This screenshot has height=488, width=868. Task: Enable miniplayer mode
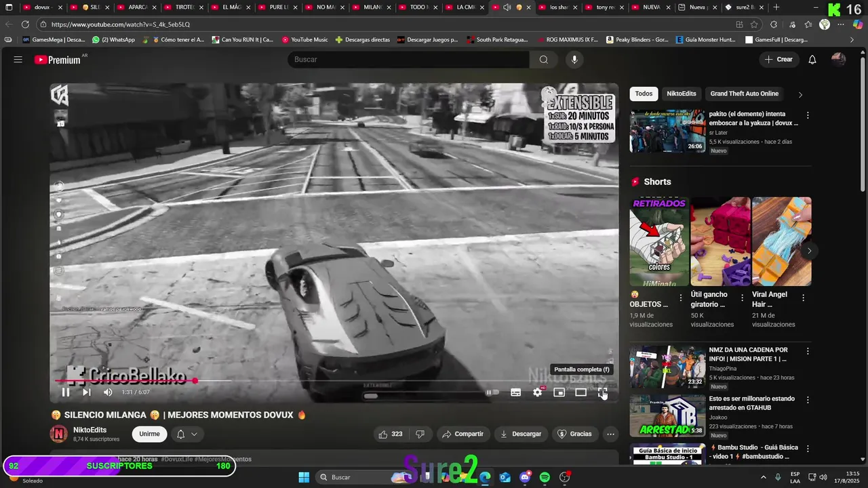[x=559, y=392]
